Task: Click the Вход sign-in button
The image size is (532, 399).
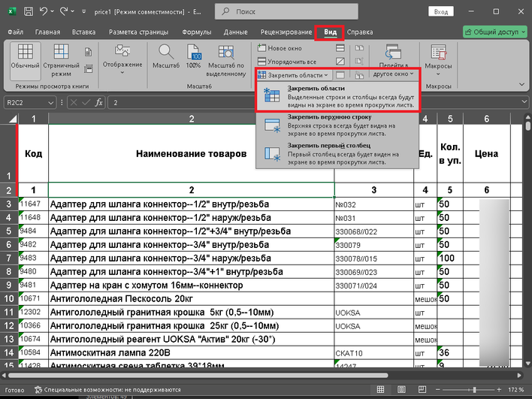Action: pyautogui.click(x=441, y=11)
